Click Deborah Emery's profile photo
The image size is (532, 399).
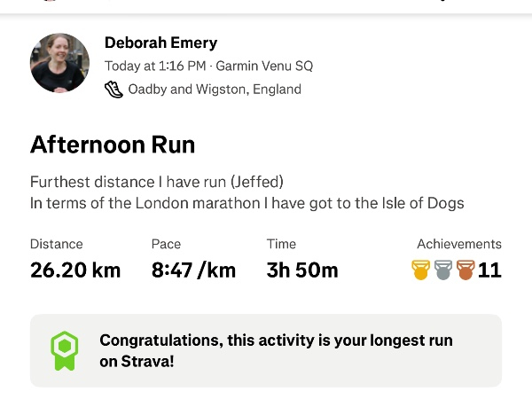tap(60, 63)
